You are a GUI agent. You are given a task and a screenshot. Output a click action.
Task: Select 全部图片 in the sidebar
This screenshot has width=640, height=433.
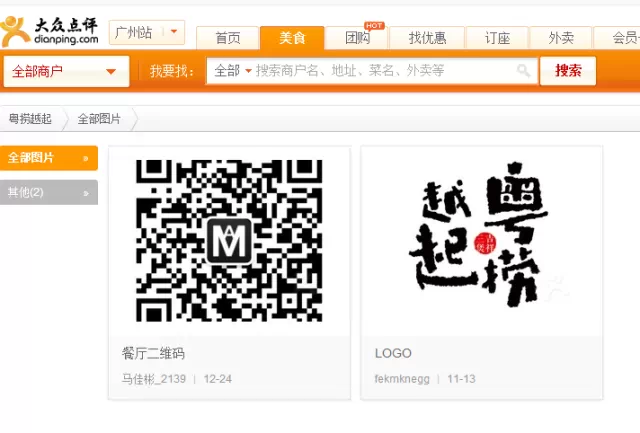[49, 158]
